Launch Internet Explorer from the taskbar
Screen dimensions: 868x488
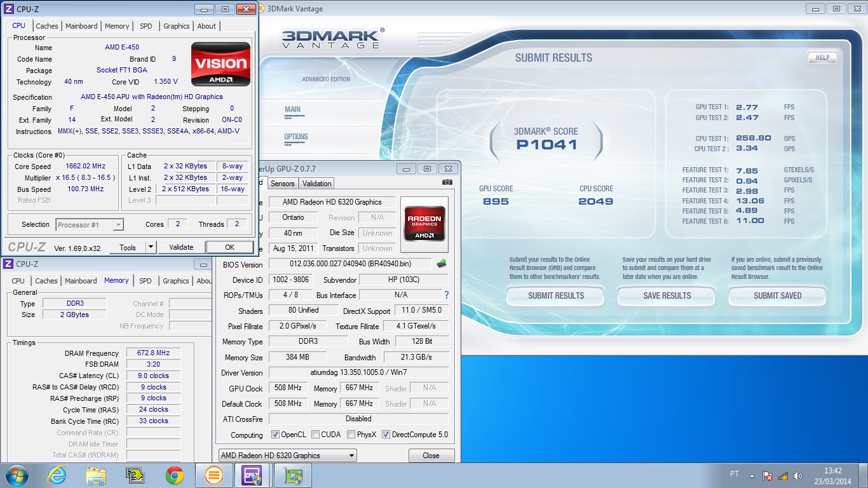point(57,475)
